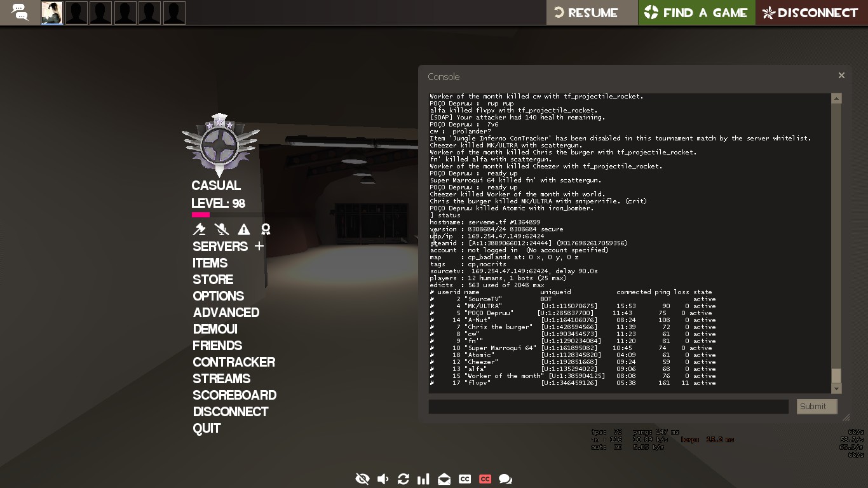Click the Console title bar text

[x=444, y=77]
